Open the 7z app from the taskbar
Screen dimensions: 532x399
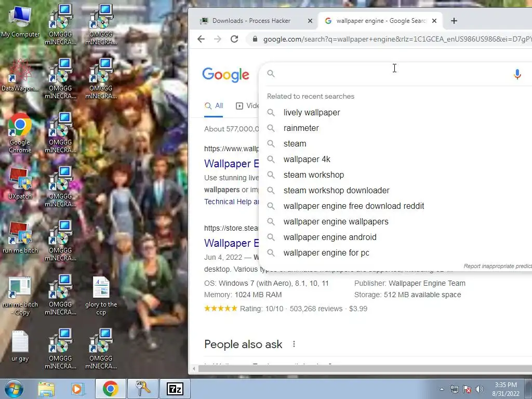click(175, 389)
